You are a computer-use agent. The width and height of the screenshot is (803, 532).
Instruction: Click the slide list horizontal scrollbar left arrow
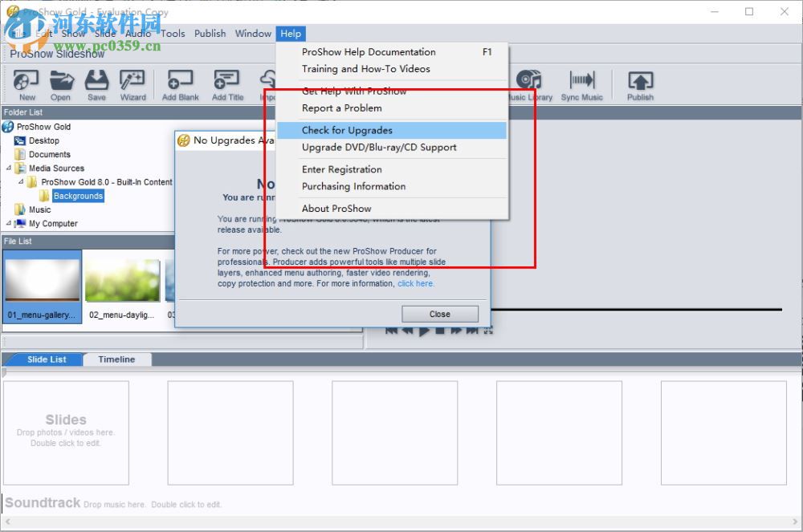pos(8,522)
